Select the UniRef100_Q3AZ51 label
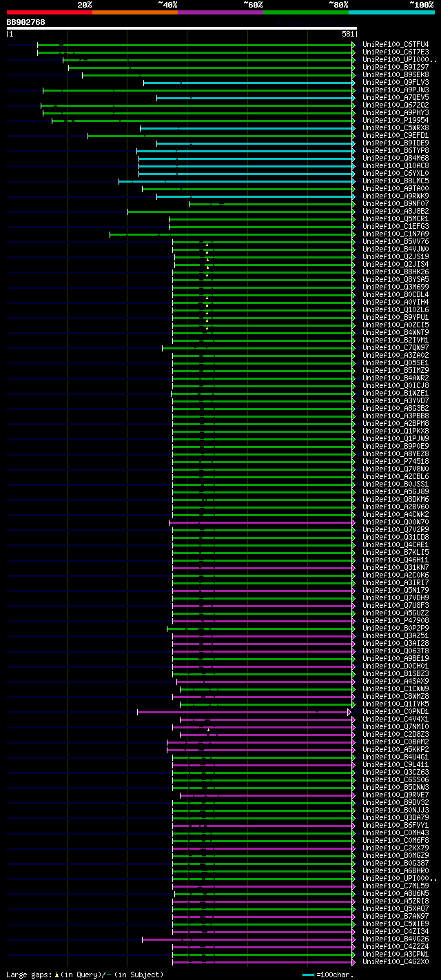The image size is (441, 980). [396, 636]
